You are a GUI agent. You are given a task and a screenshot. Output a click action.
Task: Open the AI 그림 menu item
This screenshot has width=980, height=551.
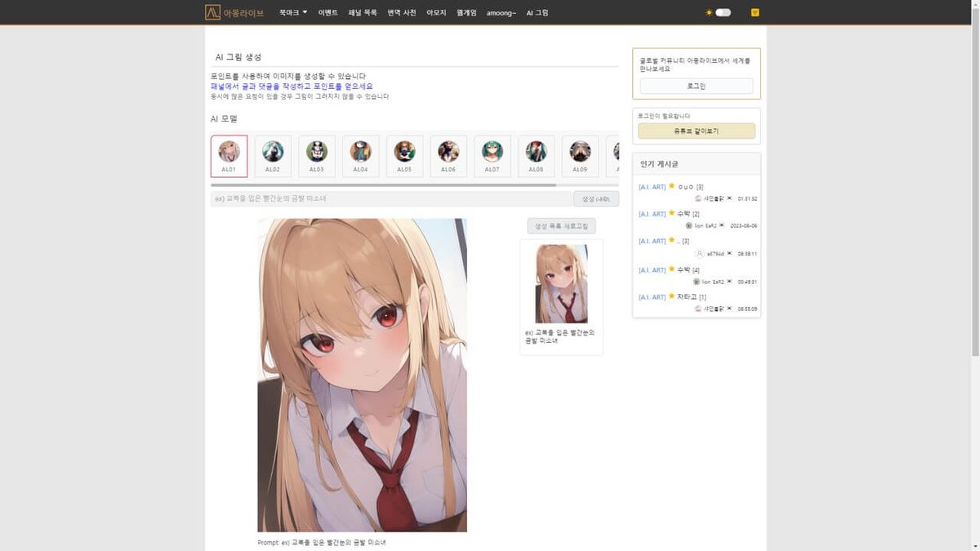coord(537,13)
